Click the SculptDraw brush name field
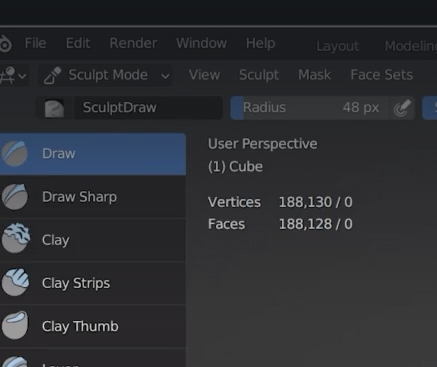This screenshot has height=367, width=437. coord(148,108)
